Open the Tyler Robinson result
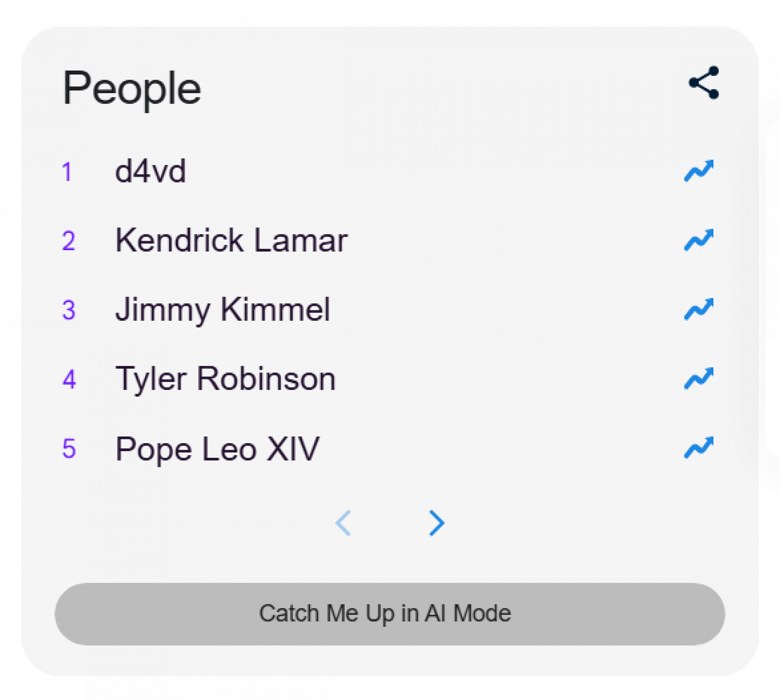Screen dimensions: 780x700 (x=225, y=379)
